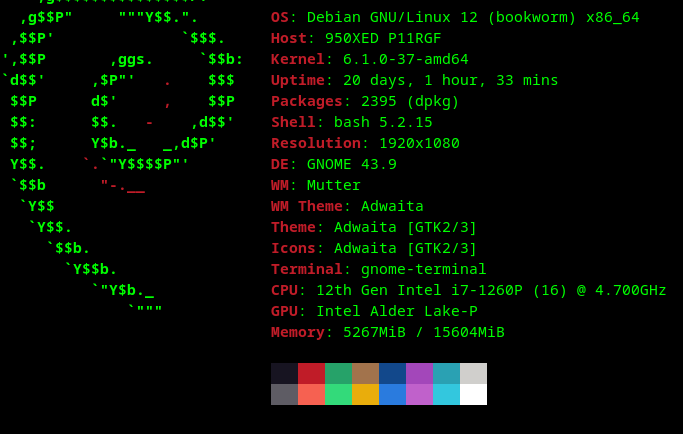Click the dark black swatch in top row
This screenshot has width=683, height=434.
click(x=284, y=373)
